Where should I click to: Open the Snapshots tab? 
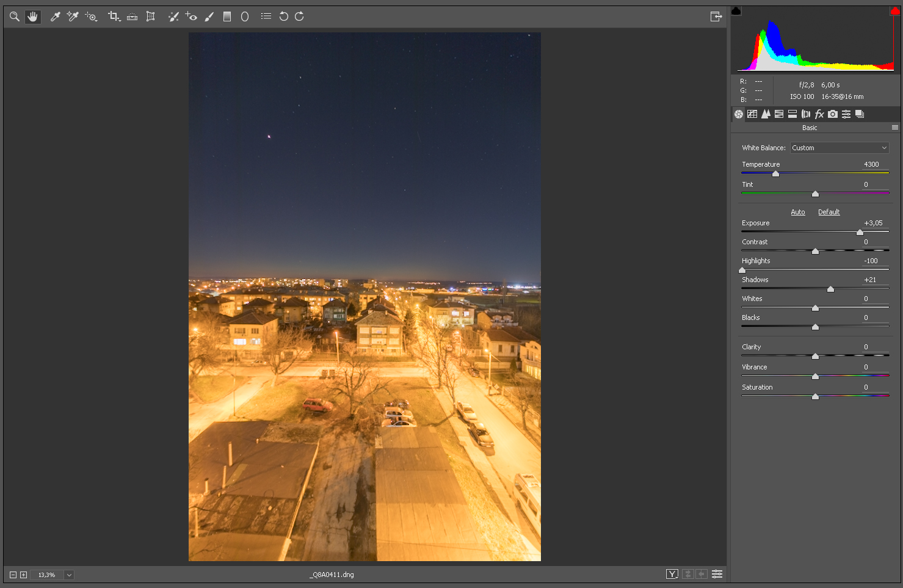tap(860, 114)
